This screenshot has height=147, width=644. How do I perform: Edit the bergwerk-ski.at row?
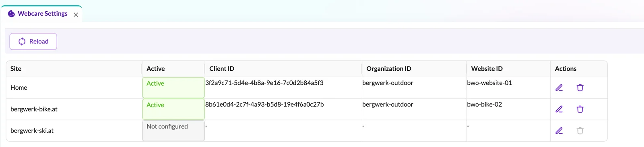coord(559,130)
